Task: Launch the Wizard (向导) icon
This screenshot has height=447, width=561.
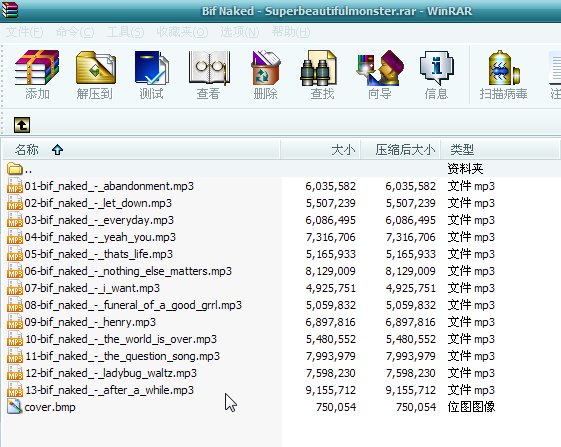Action: [x=380, y=68]
